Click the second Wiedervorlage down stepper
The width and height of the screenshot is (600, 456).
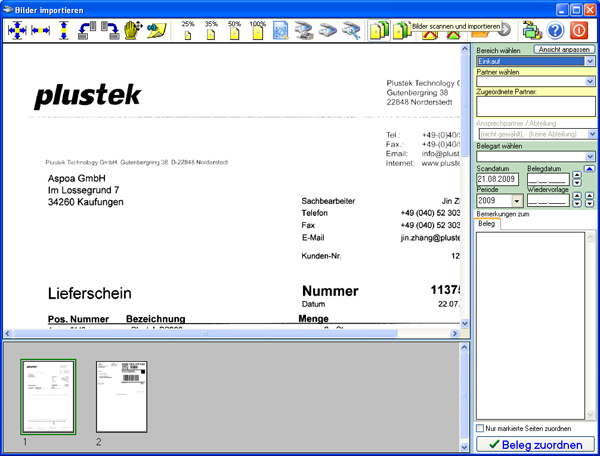[590, 204]
